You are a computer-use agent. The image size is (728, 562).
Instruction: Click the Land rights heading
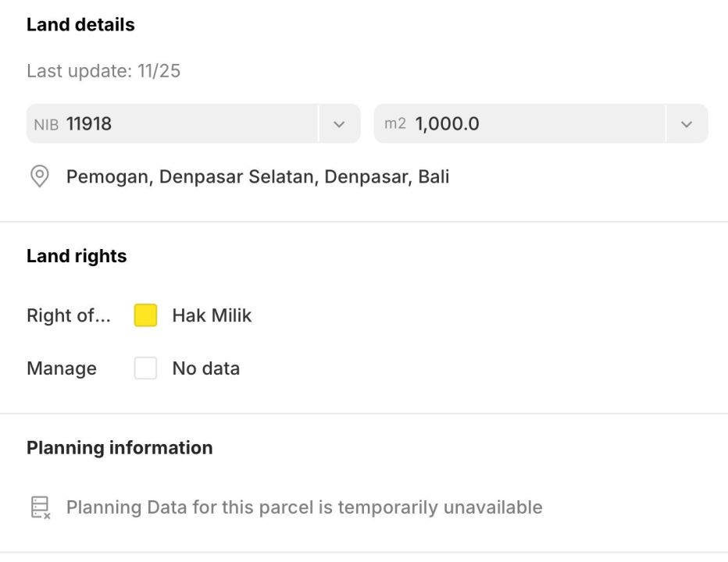(x=77, y=256)
